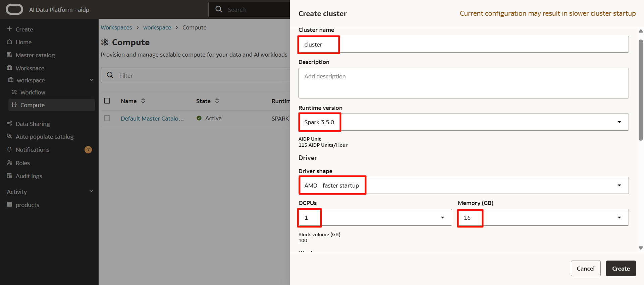Click the slower cluster startup warning text
Viewport: 644px width, 285px height.
[548, 13]
